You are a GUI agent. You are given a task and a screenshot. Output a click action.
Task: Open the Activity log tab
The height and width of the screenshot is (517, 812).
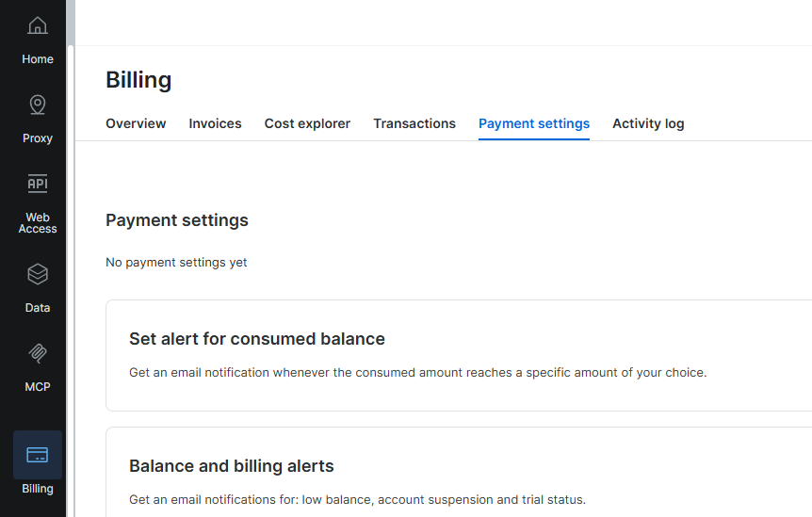pos(648,123)
